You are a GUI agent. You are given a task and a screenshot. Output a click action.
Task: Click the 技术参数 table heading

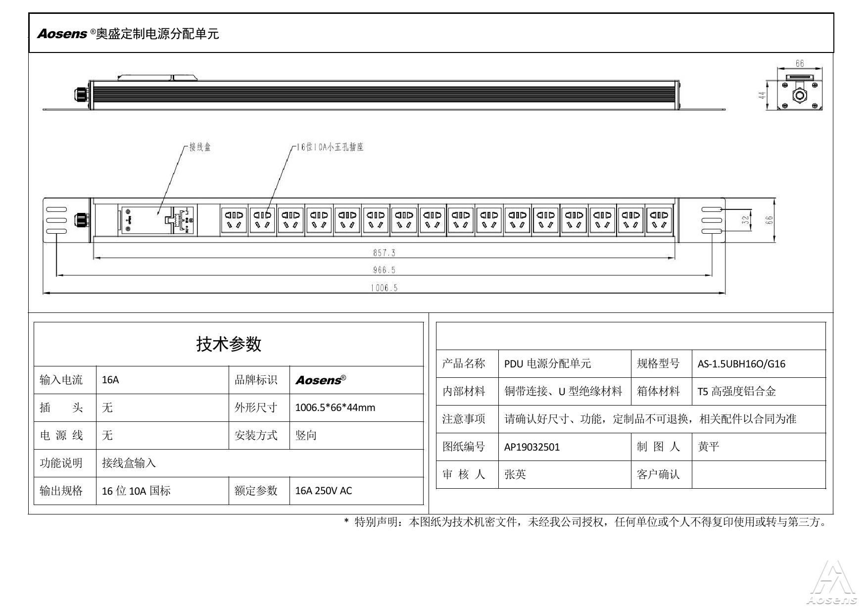229,344
